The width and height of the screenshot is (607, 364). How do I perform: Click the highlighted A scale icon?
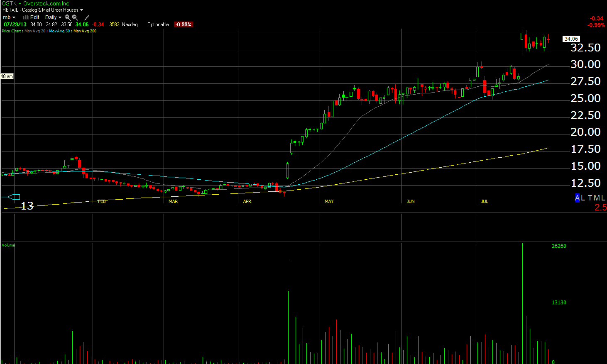(x=577, y=198)
